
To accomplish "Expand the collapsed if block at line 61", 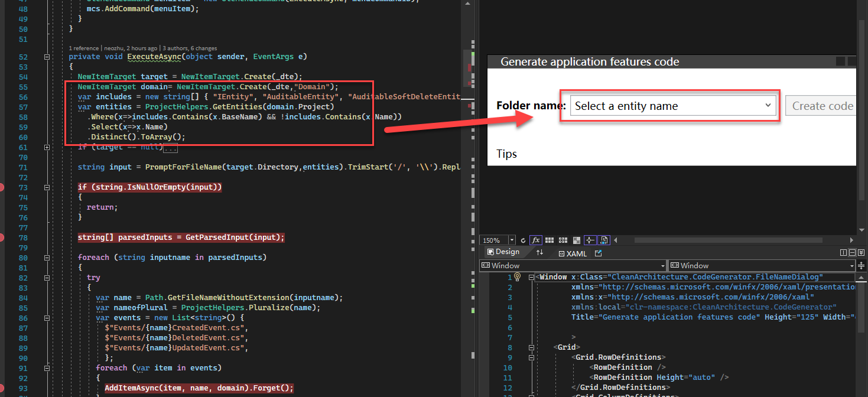I will (x=46, y=147).
